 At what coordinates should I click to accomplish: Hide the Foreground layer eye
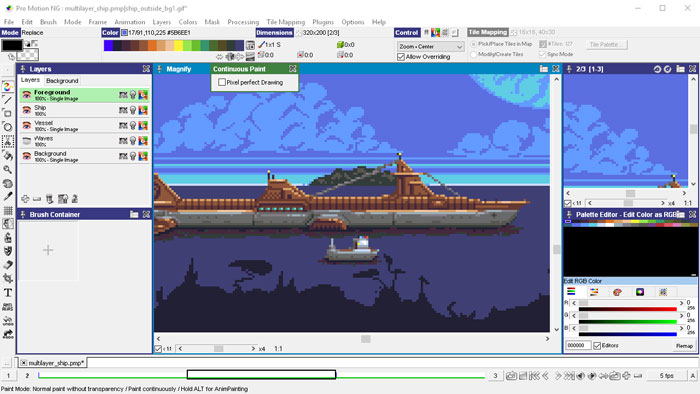27,95
